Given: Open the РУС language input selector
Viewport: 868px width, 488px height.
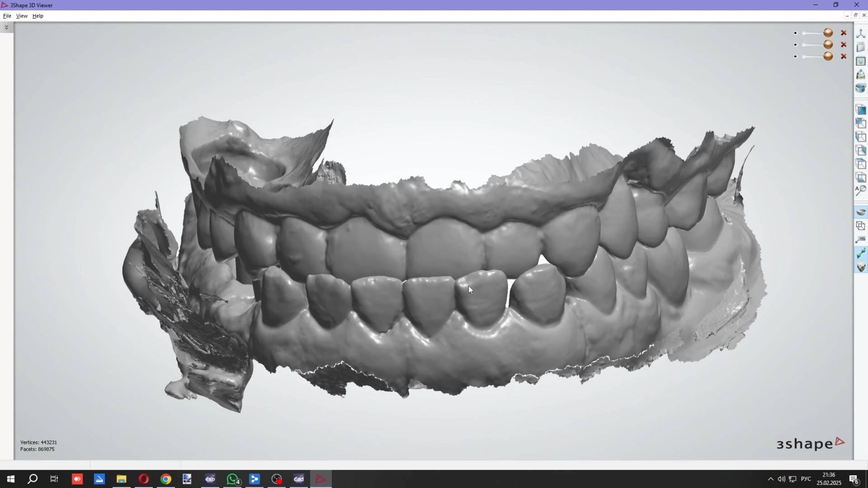Looking at the screenshot, I should (x=806, y=479).
